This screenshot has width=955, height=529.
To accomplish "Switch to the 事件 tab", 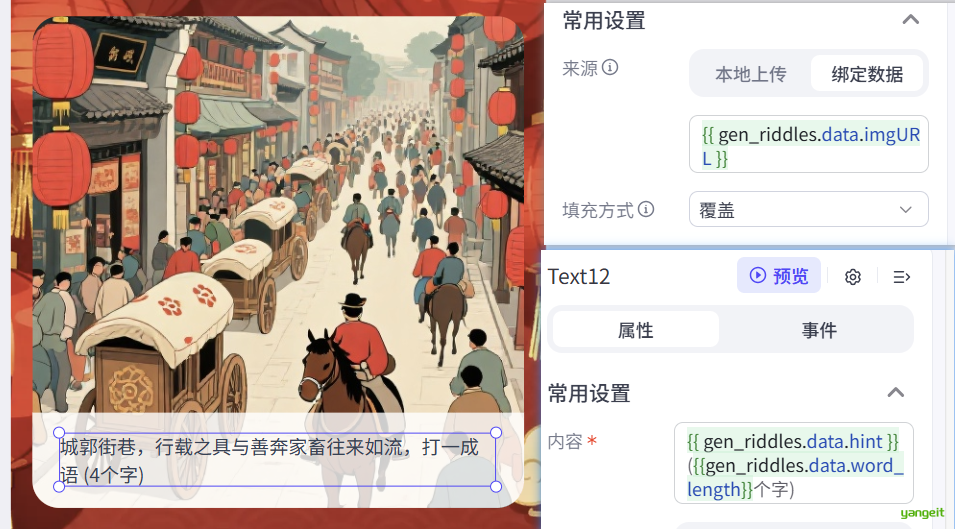I will [819, 330].
